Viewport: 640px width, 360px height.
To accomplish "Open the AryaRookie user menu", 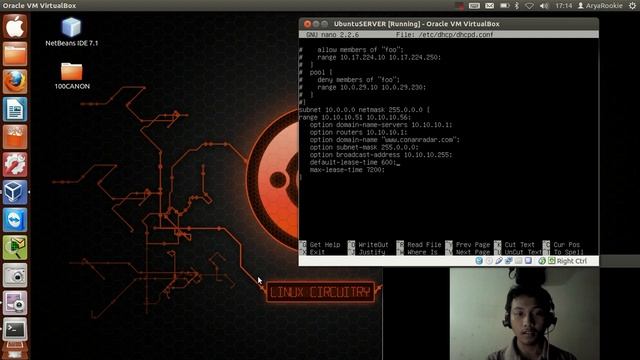I will [x=600, y=6].
